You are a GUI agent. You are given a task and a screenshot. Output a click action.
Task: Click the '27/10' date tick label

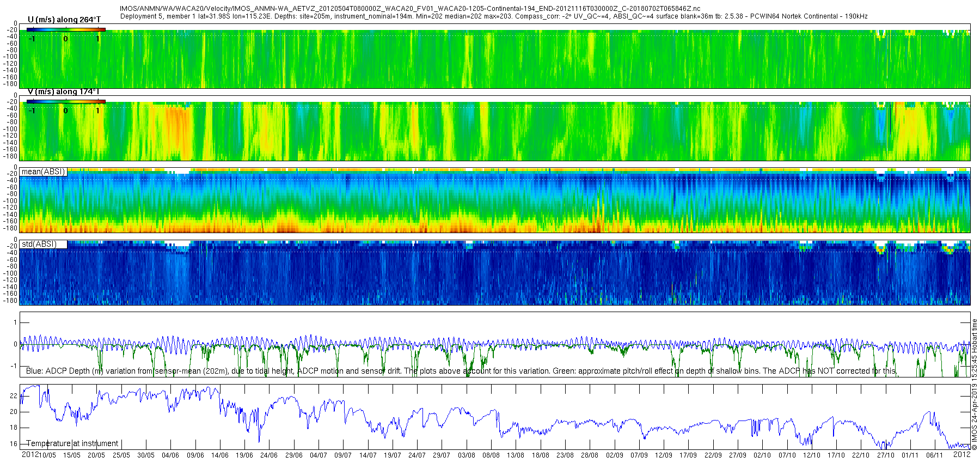coord(886,455)
